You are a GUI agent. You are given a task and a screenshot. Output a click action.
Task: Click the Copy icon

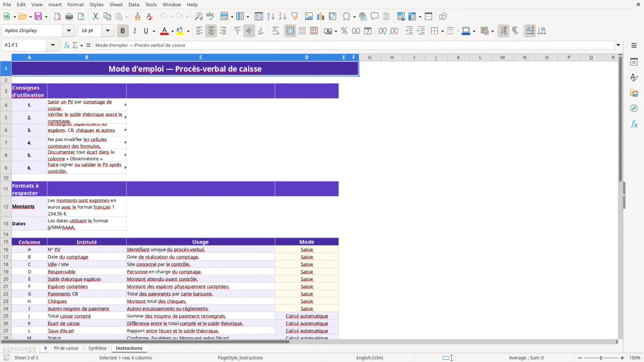click(x=107, y=17)
